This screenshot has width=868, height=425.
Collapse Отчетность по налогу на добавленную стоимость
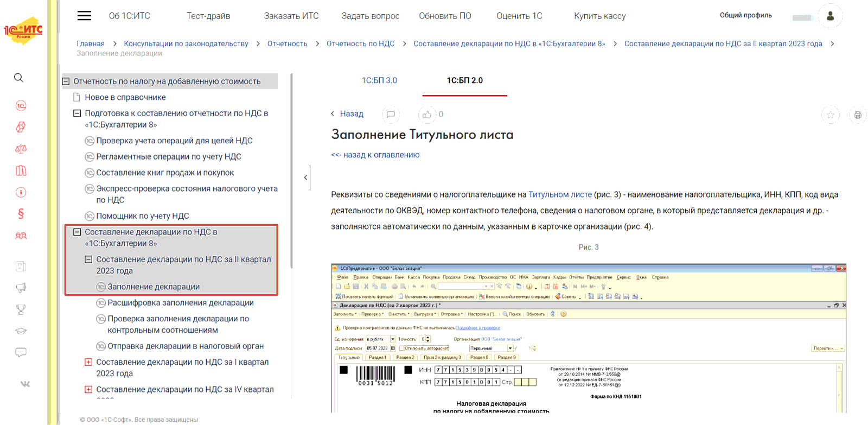click(x=66, y=81)
